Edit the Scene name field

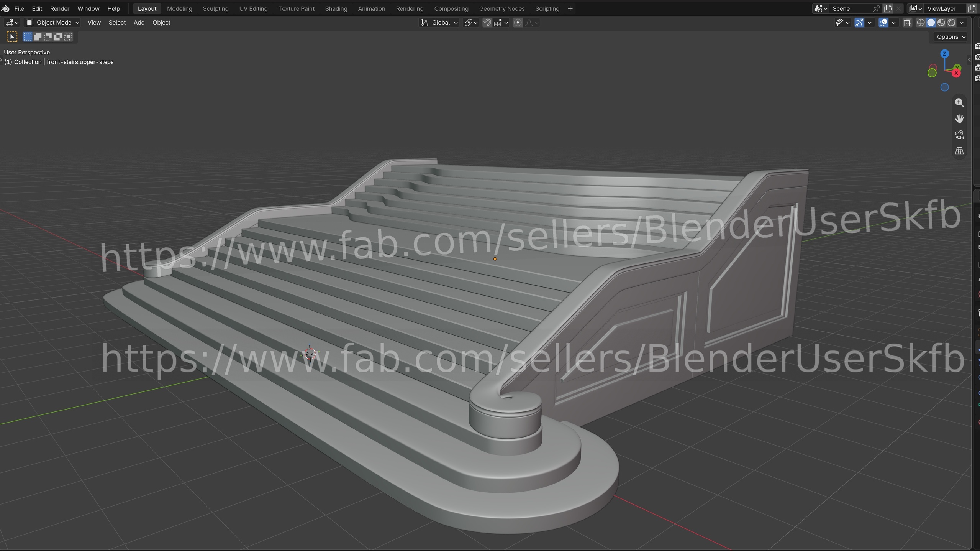(852, 8)
